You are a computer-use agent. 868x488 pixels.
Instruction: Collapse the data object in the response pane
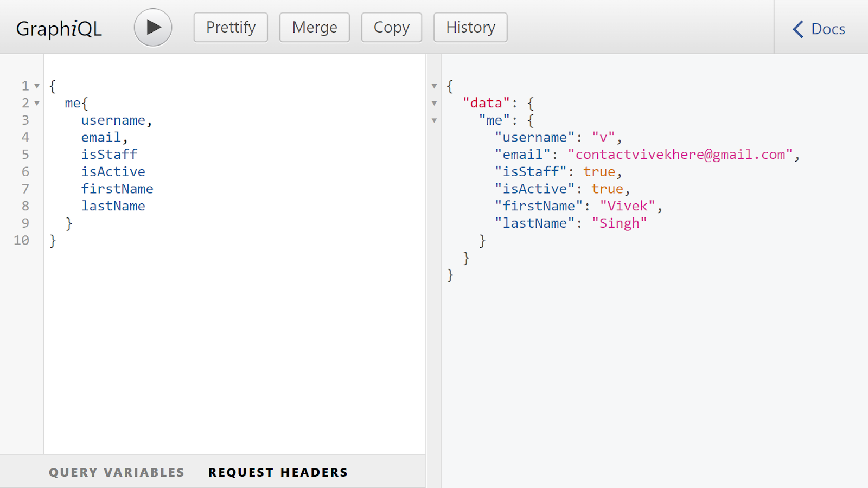pyautogui.click(x=434, y=102)
